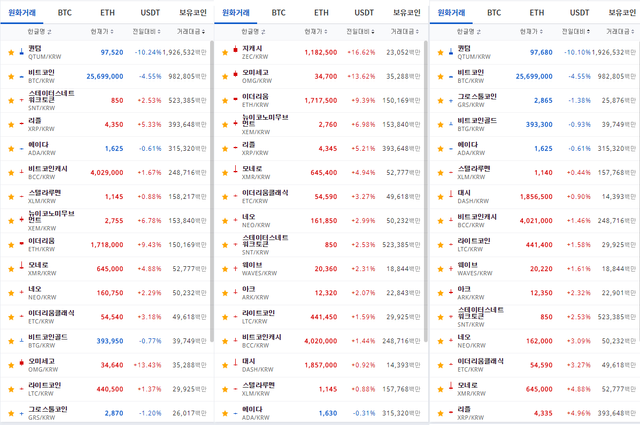The image size is (640, 425).
Task: Click candle icon for 웨이브 priced 20,360
Action: [236, 268]
